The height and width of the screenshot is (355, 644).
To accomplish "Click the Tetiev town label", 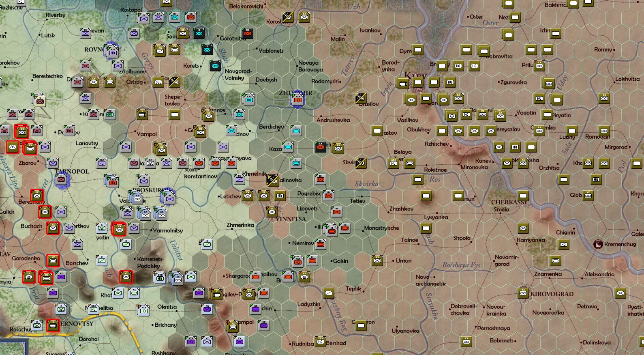I will pos(357,200).
